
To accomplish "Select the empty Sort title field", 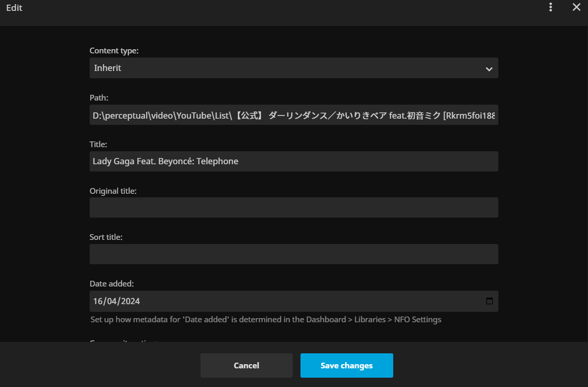I will pos(293,254).
